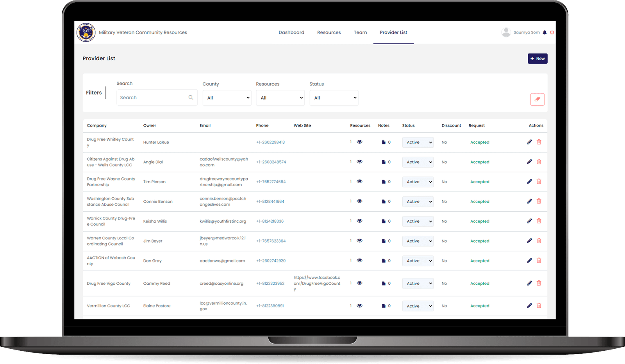625x364 pixels.
Task: Delete the Angie Dial provider row
Action: point(539,162)
